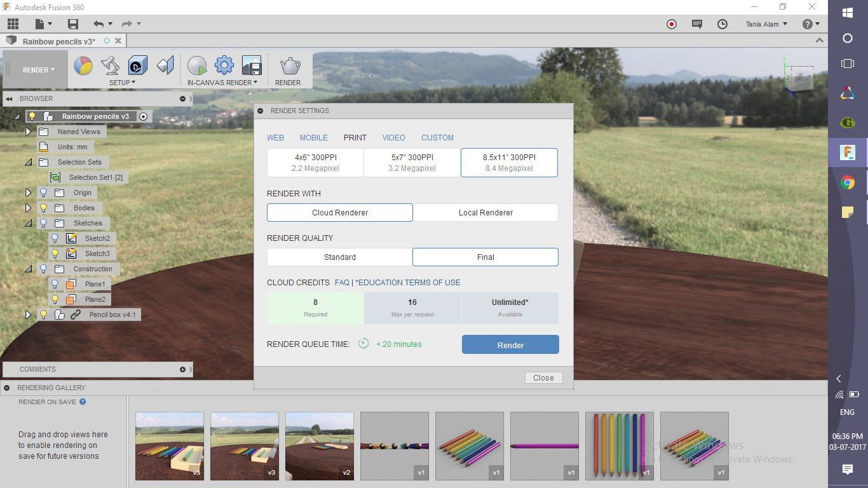Open the Tania Alam account menu
This screenshot has width=868, height=488.
tap(766, 24)
